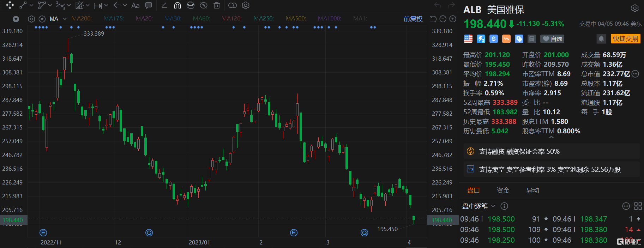Show more info beside 总市值
The width and height of the screenshot is (644, 248).
635,74
